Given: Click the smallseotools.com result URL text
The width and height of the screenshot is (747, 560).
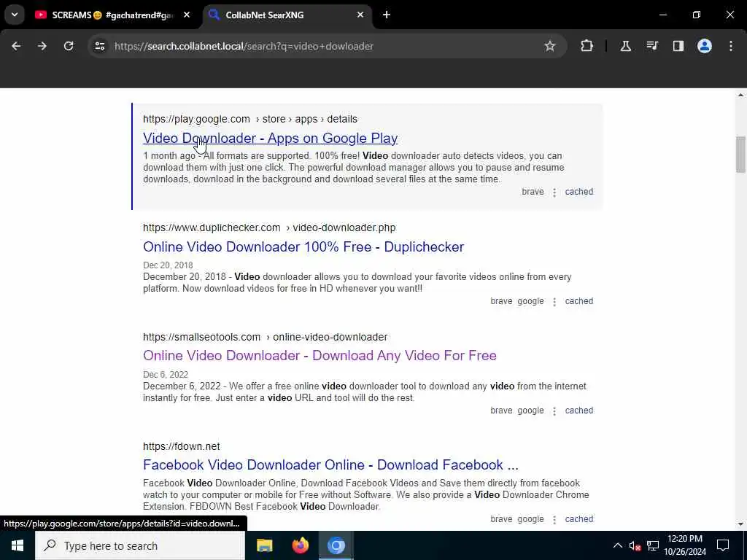Looking at the screenshot, I should (x=266, y=337).
